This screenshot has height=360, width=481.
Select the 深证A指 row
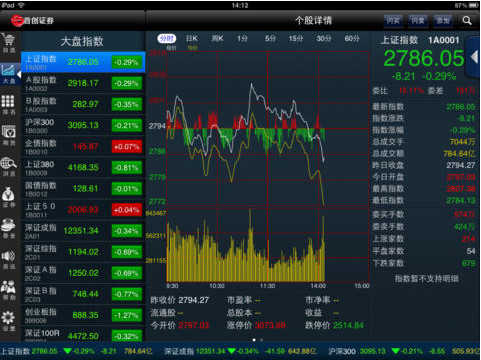tap(83, 273)
